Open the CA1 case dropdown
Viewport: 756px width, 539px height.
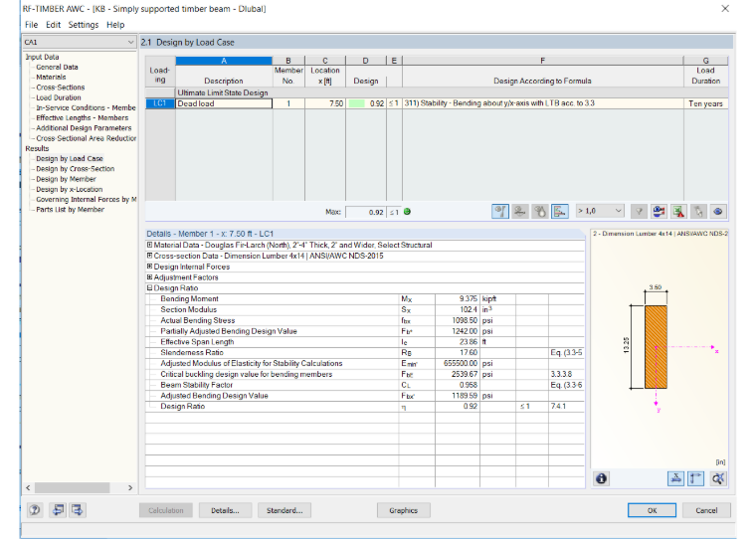click(x=80, y=42)
